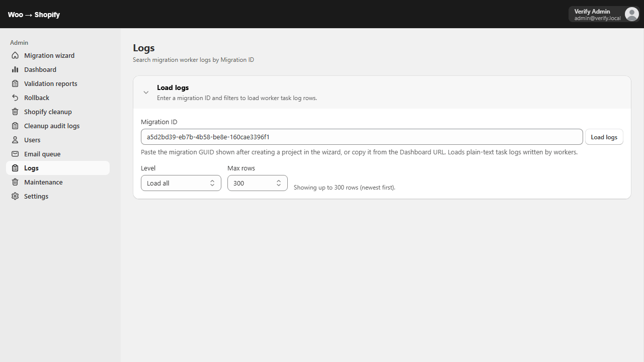Click the Dashboard bar chart icon
Screen dimensions: 644x362
point(15,69)
